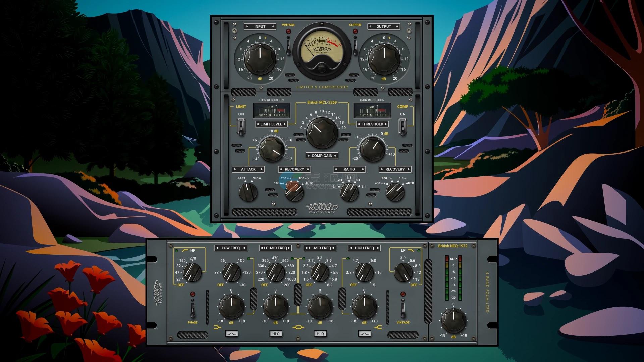Image resolution: width=644 pixels, height=362 pixels.
Task: Click the Output gain knob on the compressor
Action: (x=384, y=59)
